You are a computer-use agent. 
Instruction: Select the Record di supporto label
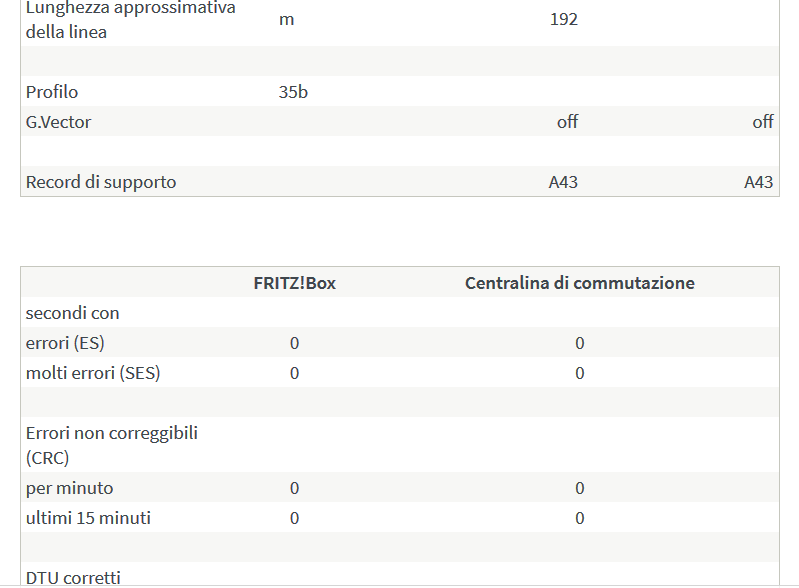[101, 182]
